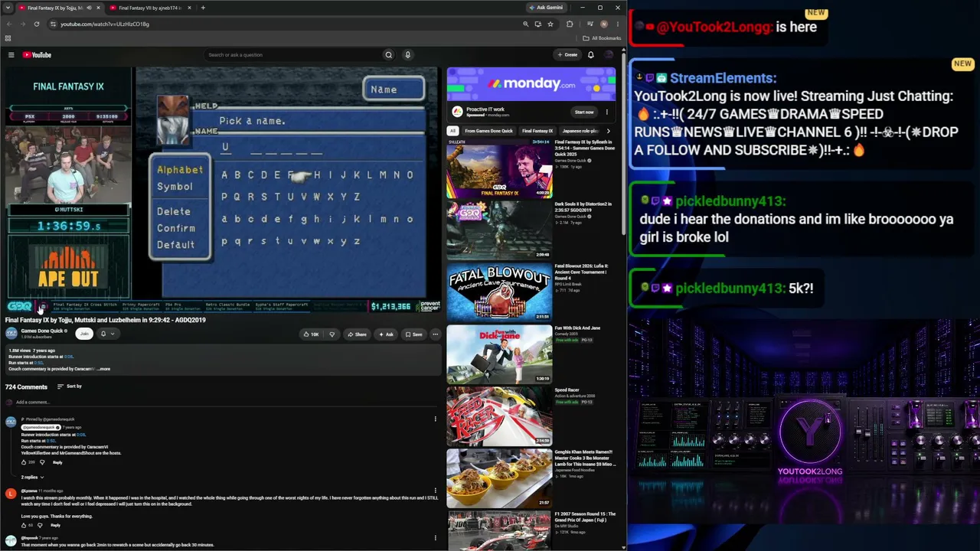Select the All filter chip
Screen dimensions: 980x551
[x=452, y=131]
